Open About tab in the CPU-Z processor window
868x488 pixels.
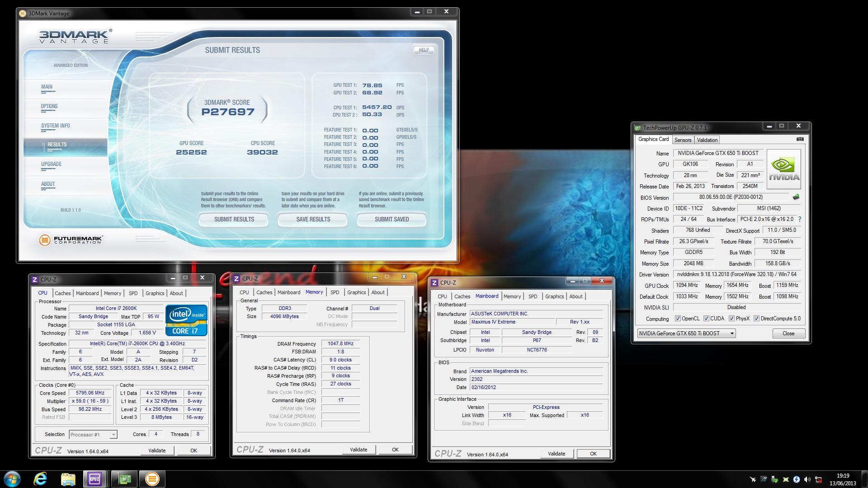coord(176,293)
